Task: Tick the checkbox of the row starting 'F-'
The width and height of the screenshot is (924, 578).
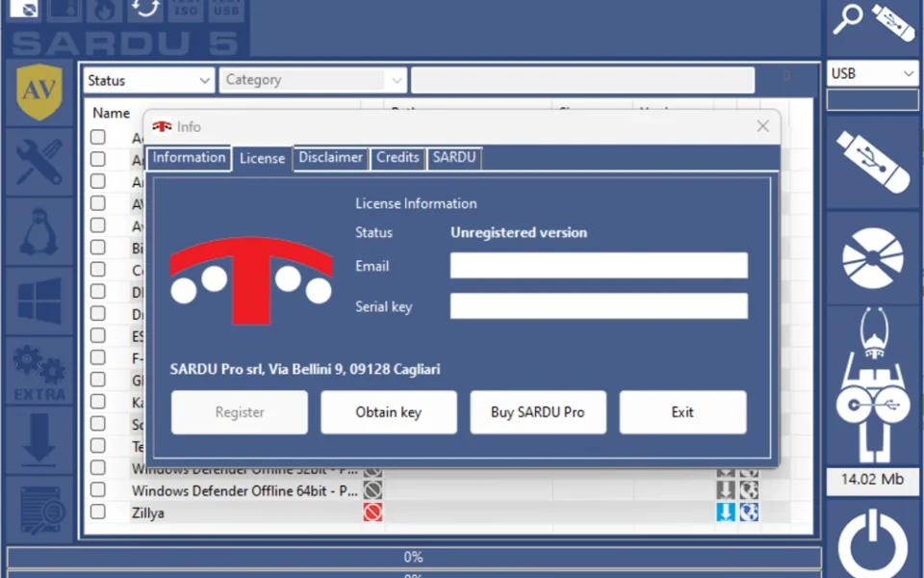Action: [x=98, y=357]
